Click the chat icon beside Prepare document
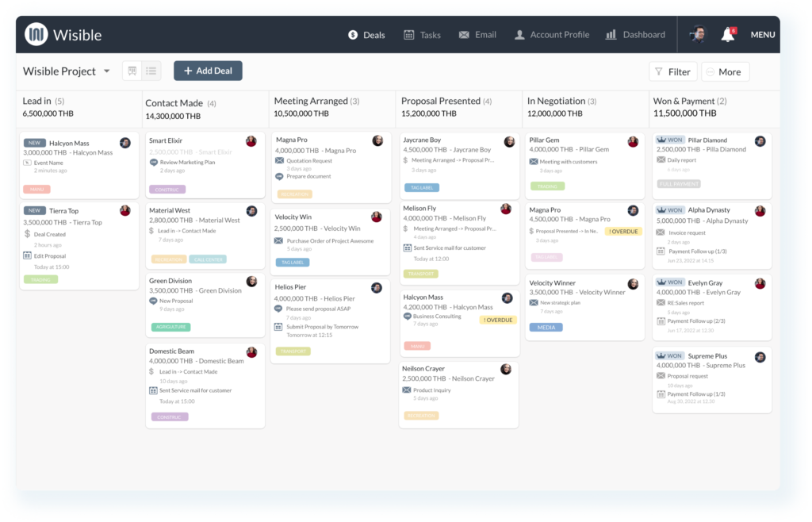 click(279, 177)
